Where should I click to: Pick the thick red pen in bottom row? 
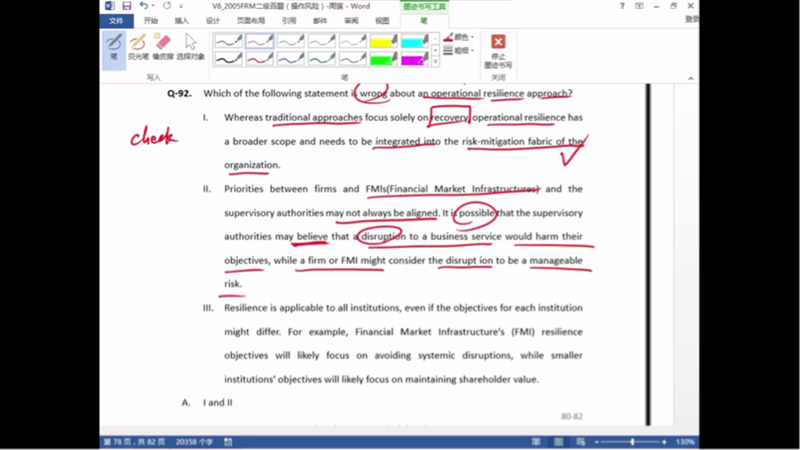[x=259, y=59]
